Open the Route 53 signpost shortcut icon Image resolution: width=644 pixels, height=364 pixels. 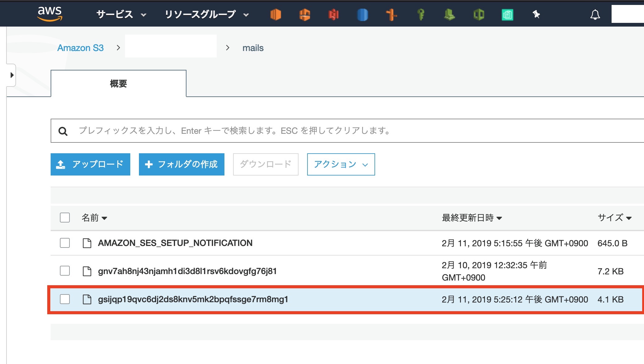(391, 15)
